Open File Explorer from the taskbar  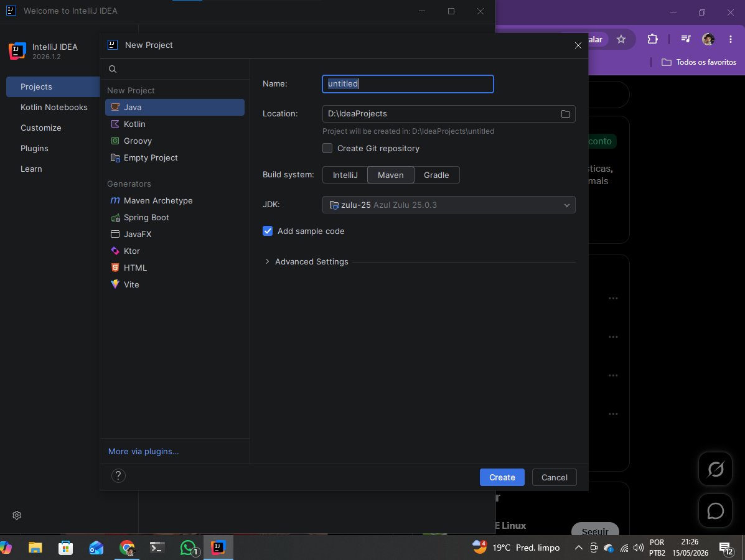click(x=35, y=548)
